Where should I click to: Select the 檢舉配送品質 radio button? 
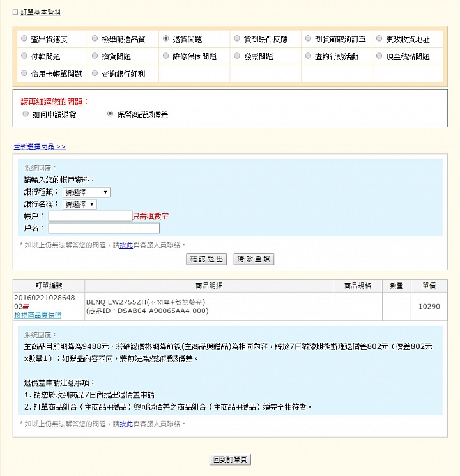tap(95, 38)
